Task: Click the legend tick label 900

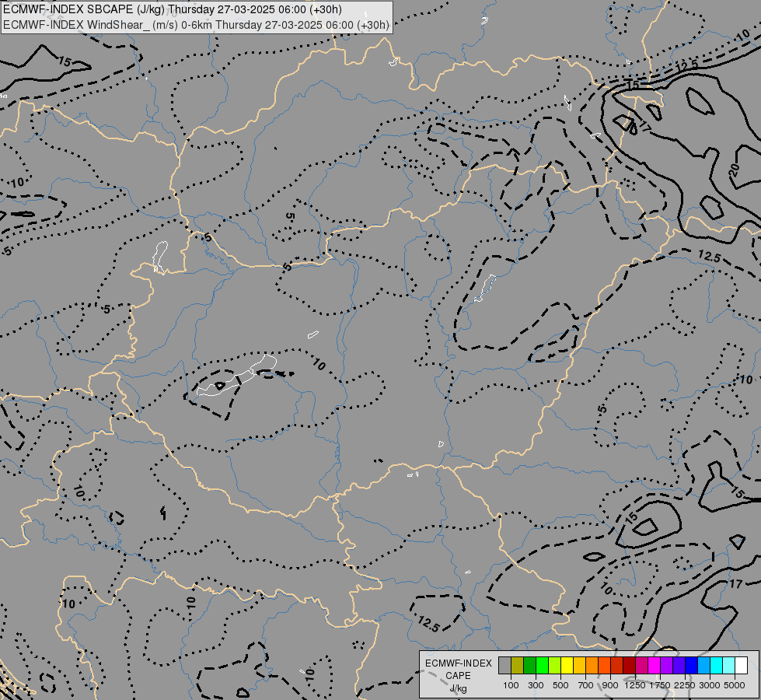Action: click(610, 685)
